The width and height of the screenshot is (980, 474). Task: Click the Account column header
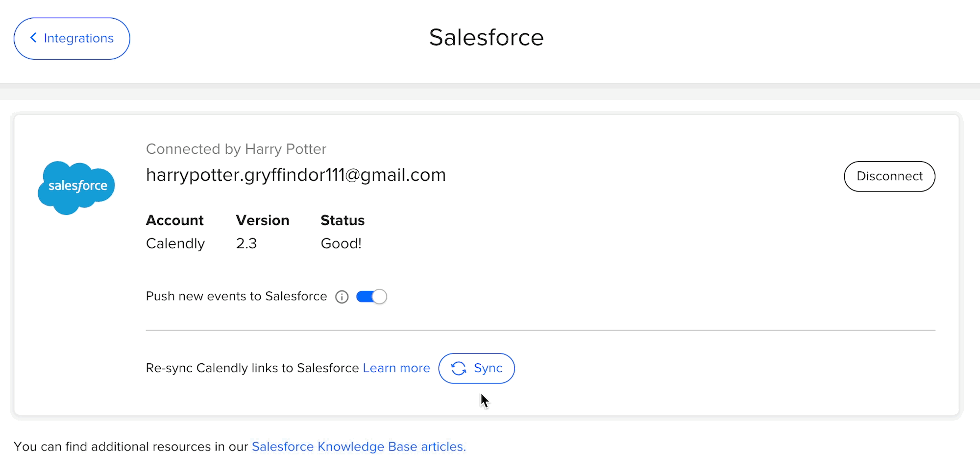tap(174, 220)
